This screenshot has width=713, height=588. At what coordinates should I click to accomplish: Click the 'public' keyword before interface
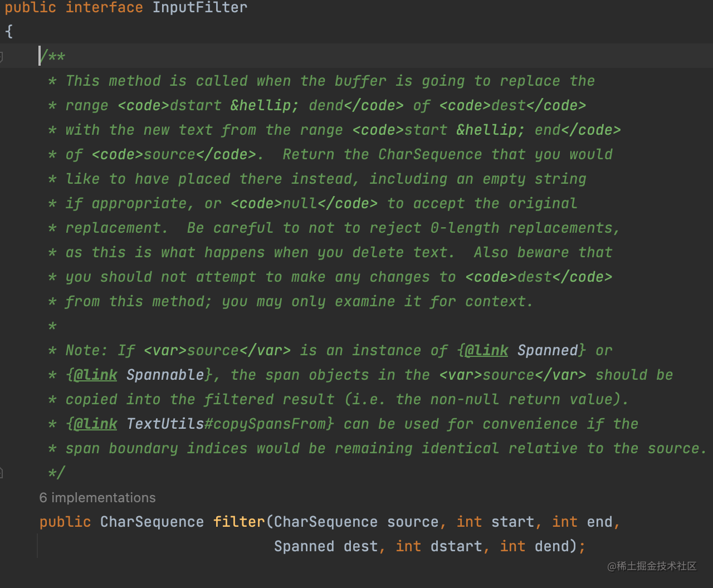click(30, 8)
